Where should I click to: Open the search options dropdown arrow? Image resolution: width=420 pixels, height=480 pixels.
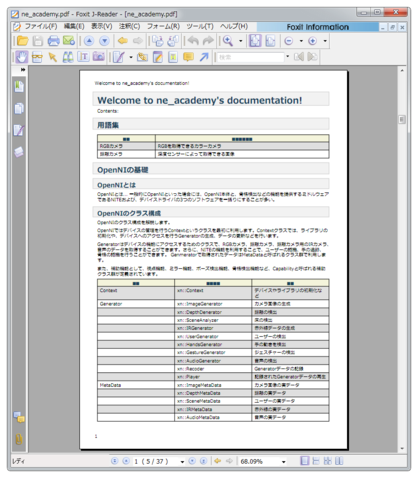pyautogui.click(x=288, y=57)
